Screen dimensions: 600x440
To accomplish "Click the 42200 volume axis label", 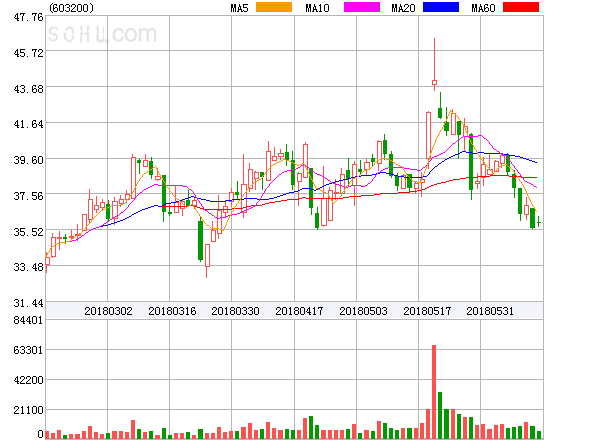I will (28, 380).
